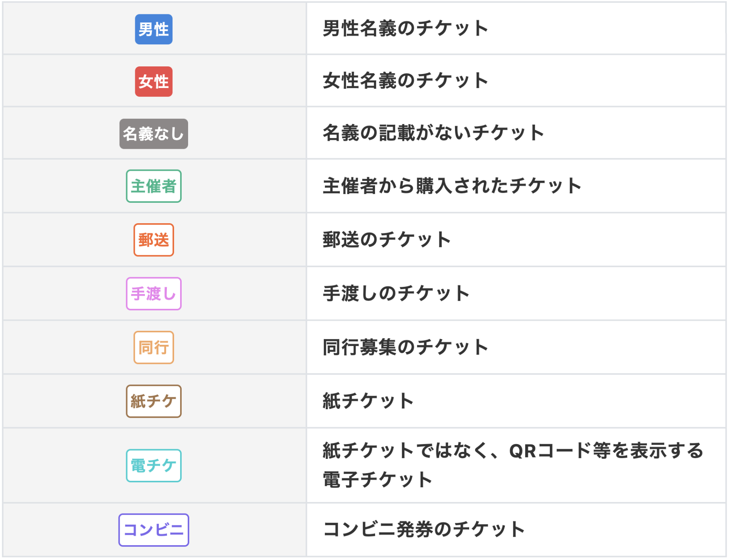Select the text コンビニ発券のチケット
The width and height of the screenshot is (730, 560).
click(424, 530)
